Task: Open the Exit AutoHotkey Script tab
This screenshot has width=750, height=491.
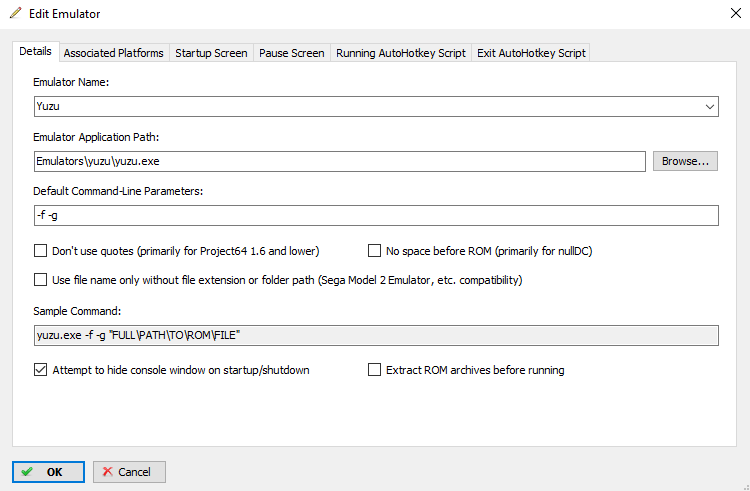Action: (x=531, y=53)
